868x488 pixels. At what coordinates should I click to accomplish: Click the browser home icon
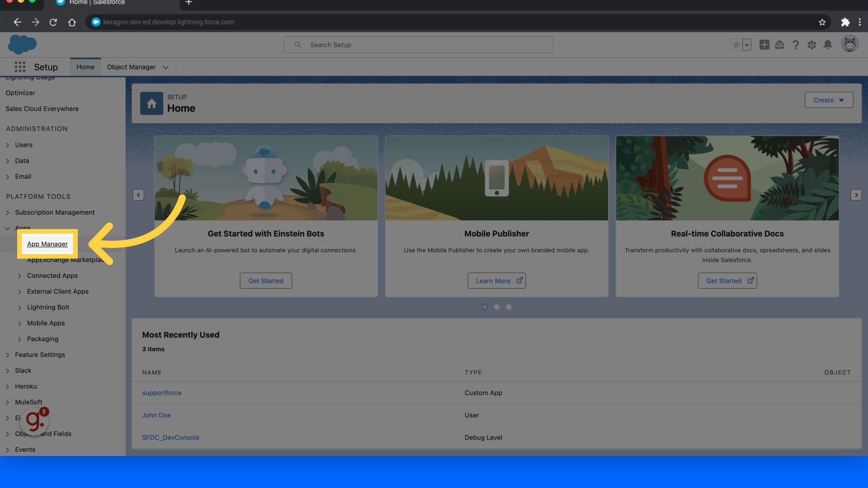[72, 22]
